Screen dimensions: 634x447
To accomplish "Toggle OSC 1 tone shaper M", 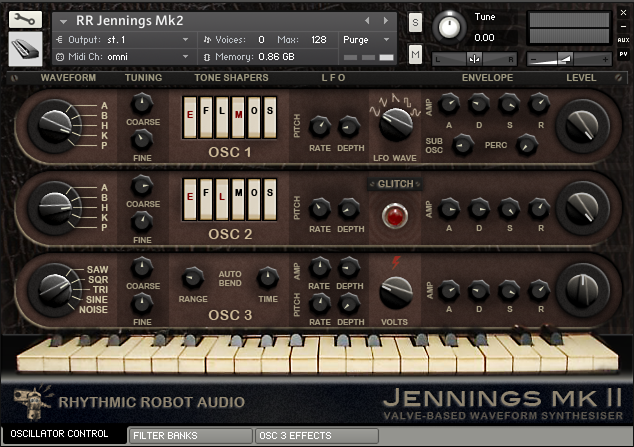I will point(238,117).
